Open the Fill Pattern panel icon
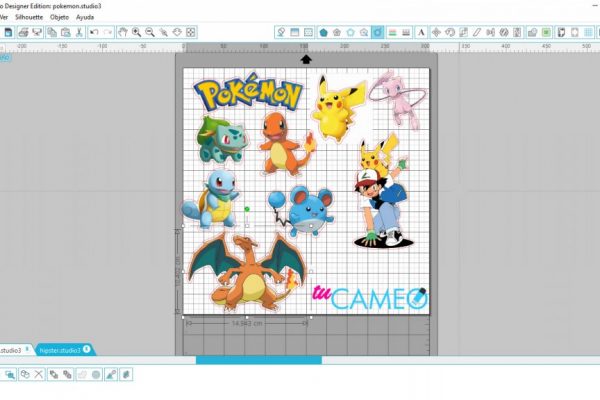The image size is (600, 400). coord(308,32)
